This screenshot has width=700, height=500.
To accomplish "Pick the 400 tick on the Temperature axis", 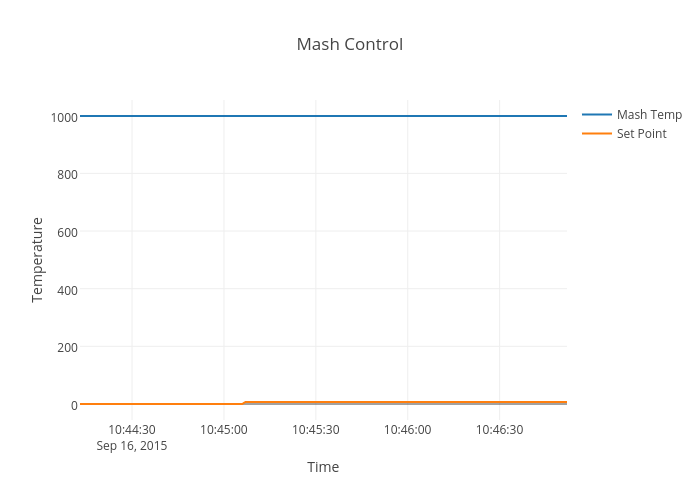I will coord(68,290).
